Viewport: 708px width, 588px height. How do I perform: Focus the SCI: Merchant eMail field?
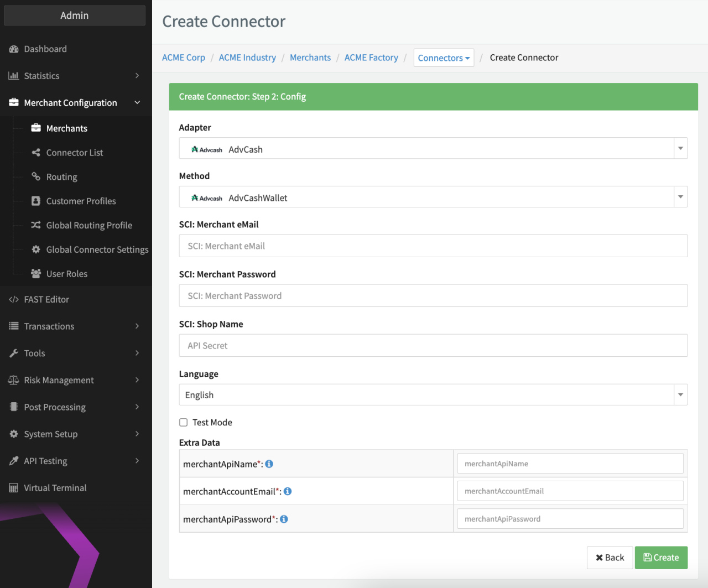coord(433,246)
